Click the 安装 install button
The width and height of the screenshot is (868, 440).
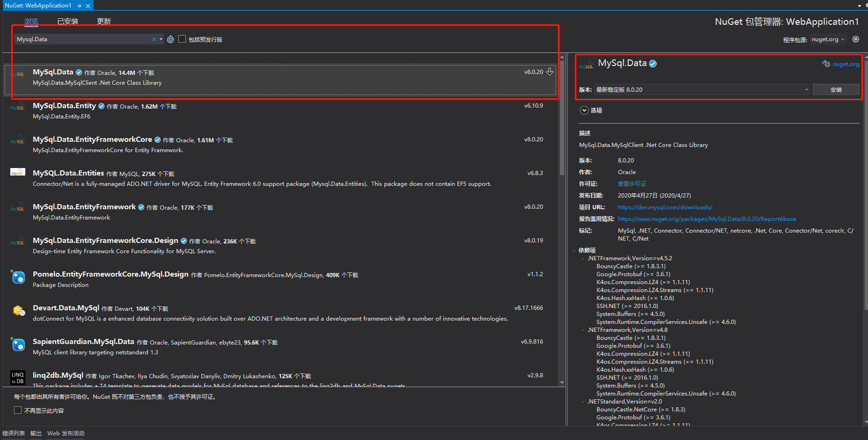click(x=836, y=89)
